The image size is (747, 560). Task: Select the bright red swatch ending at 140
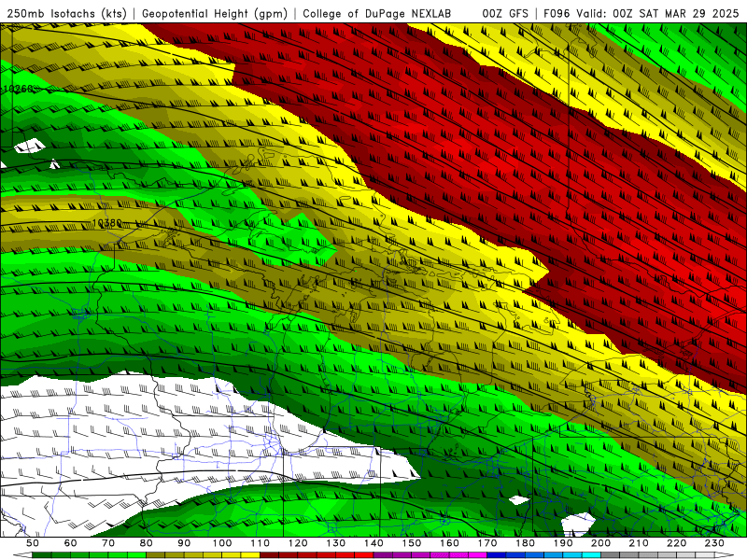tap(364, 555)
